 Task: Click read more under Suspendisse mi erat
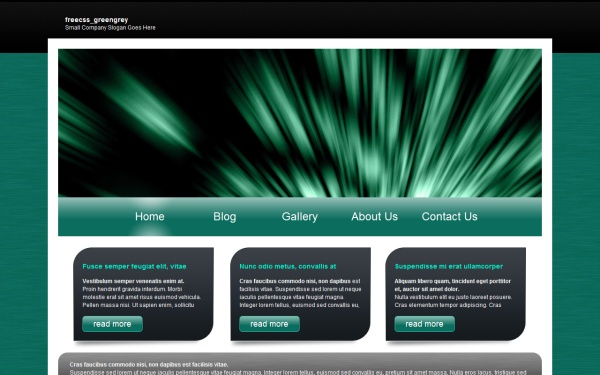click(x=425, y=324)
